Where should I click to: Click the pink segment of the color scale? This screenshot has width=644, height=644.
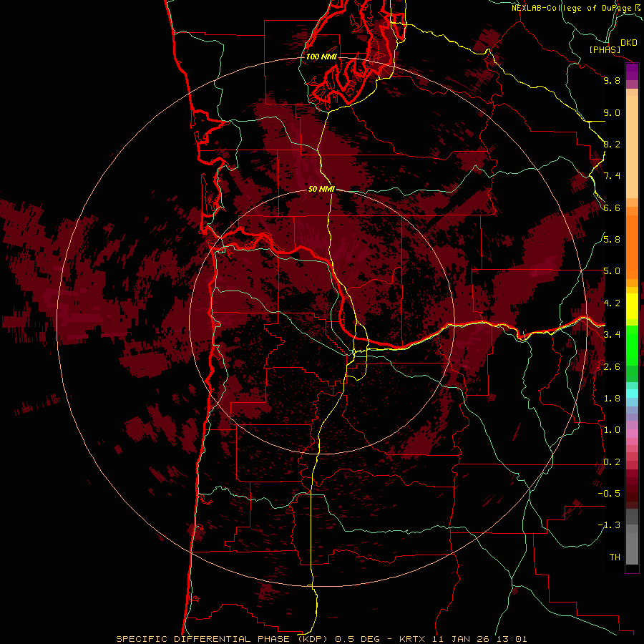[x=632, y=434]
